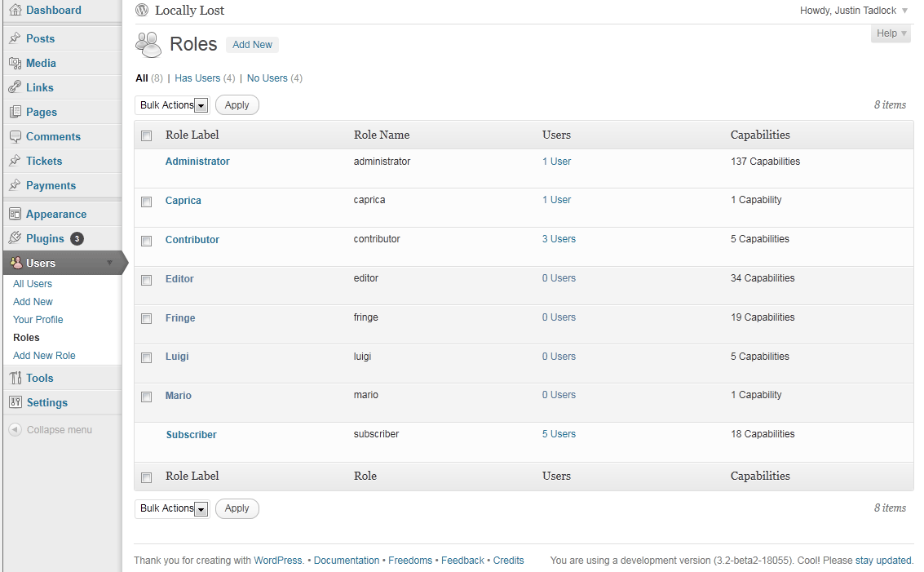Select all roles via header checkbox
924x572 pixels.
147,136
